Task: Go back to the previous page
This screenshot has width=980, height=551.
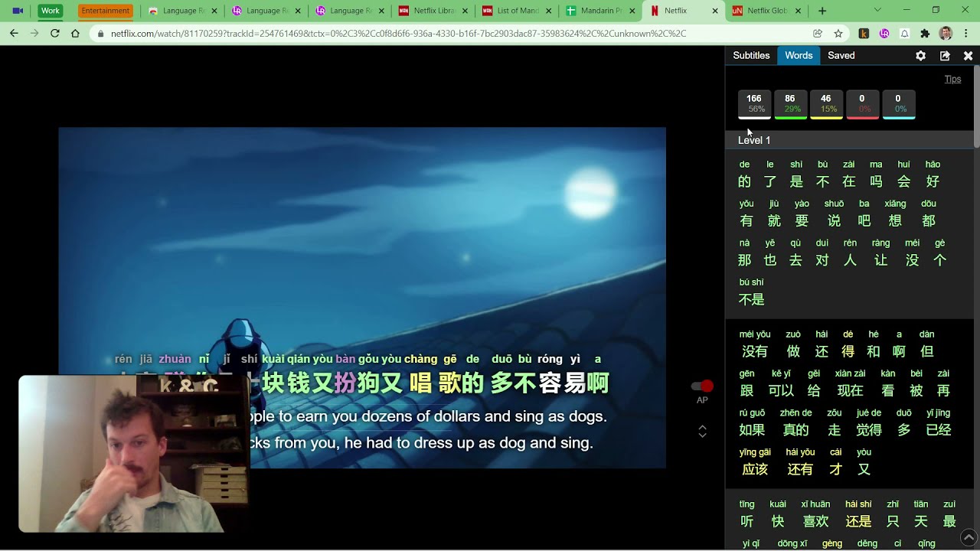Action: [14, 34]
